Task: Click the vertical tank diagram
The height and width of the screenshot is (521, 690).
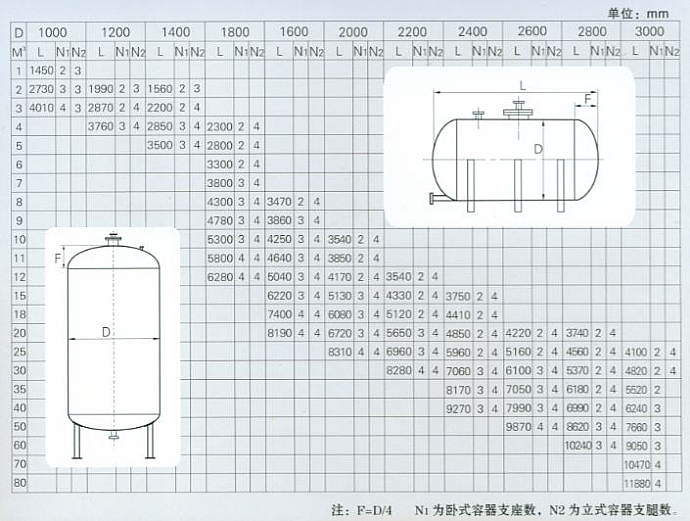Action: [113, 347]
